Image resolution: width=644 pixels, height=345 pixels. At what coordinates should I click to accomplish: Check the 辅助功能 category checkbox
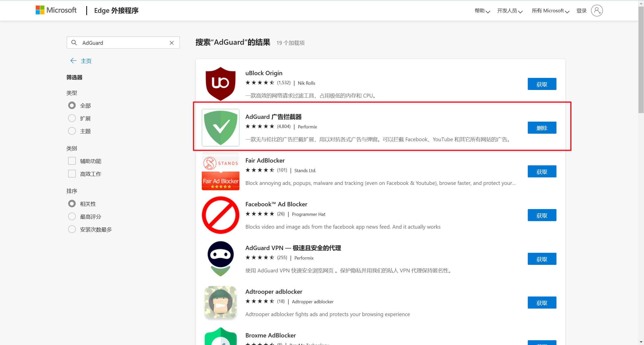[72, 161]
